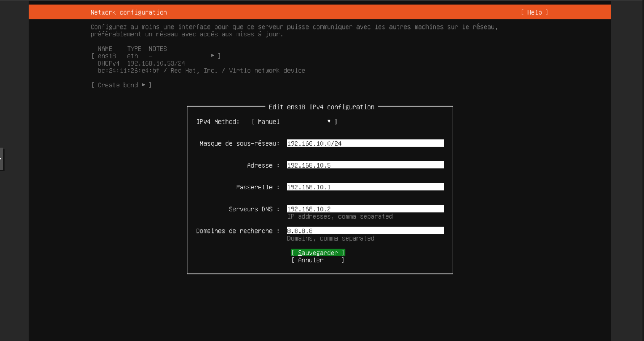Screen dimensions: 644x341
Task: Click the arrow beside Create bond
Action: pyautogui.click(x=143, y=85)
